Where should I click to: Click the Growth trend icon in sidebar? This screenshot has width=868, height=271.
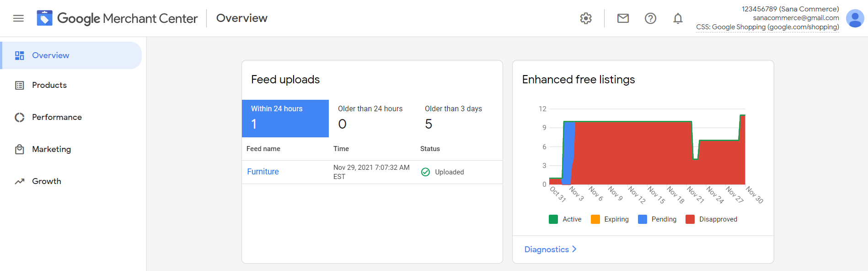pos(19,181)
